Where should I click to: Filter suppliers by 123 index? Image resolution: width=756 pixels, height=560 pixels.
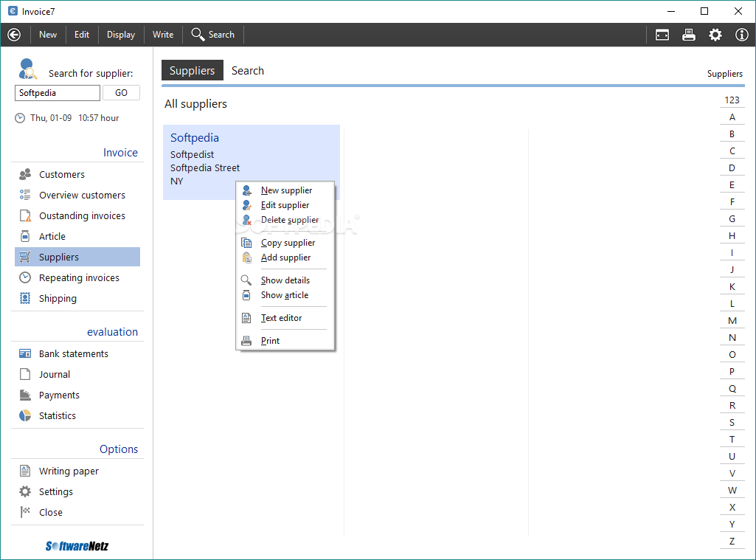click(732, 100)
